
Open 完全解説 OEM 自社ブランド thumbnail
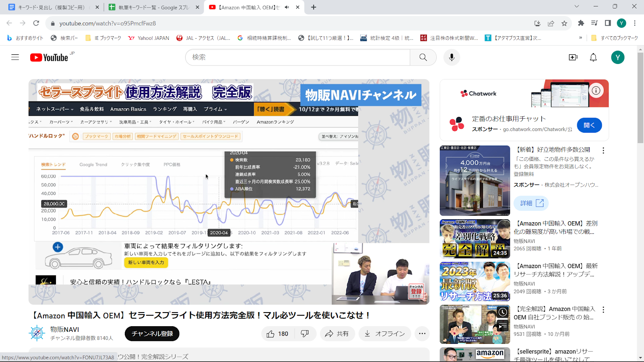pos(475,324)
